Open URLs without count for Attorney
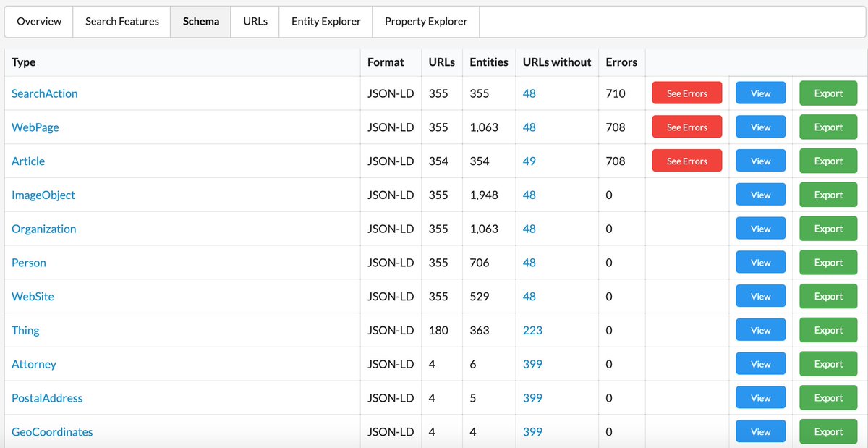Screen dimensions: 868x448 click(532, 364)
